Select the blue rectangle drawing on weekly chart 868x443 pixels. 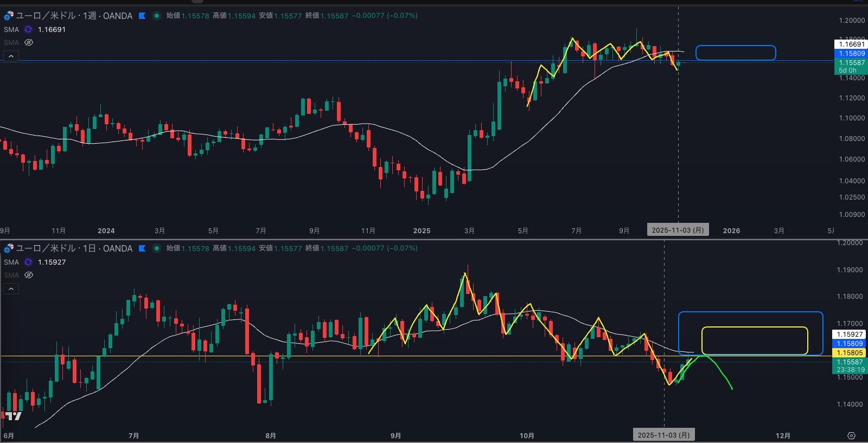(x=736, y=46)
